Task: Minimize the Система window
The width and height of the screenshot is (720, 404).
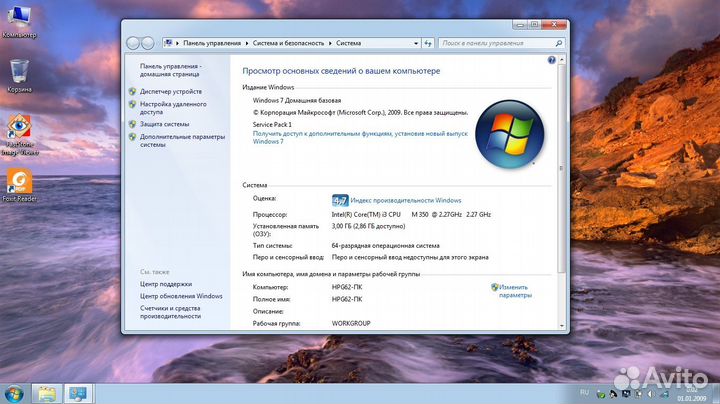Action: point(520,25)
